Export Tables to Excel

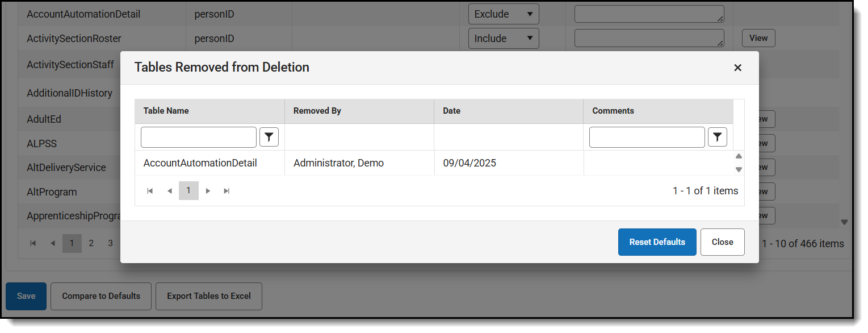point(208,296)
